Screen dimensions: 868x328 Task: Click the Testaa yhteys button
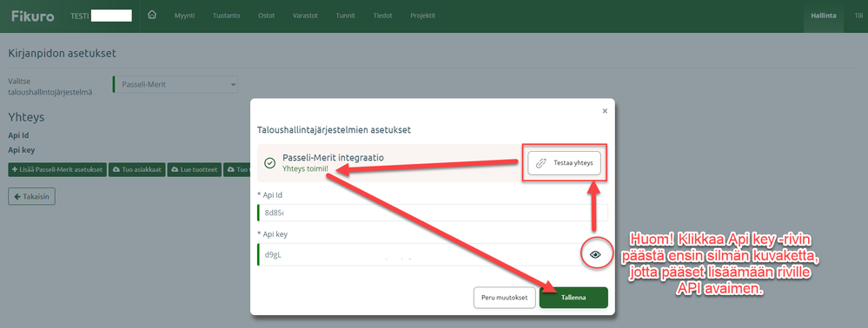pyautogui.click(x=564, y=162)
